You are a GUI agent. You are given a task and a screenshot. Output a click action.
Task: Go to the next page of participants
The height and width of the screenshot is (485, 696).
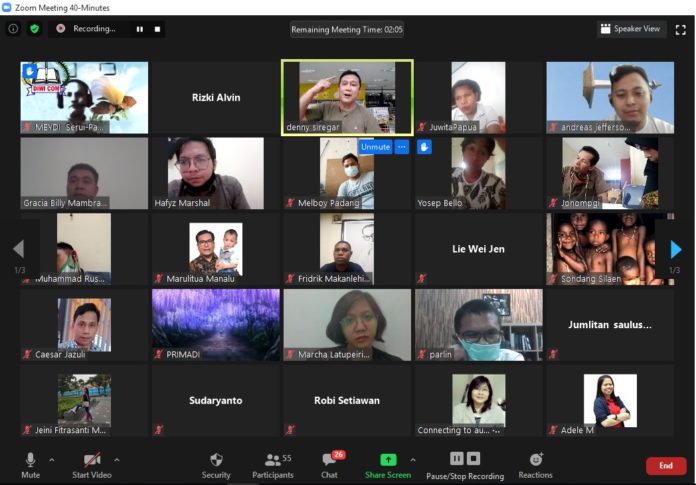(675, 249)
